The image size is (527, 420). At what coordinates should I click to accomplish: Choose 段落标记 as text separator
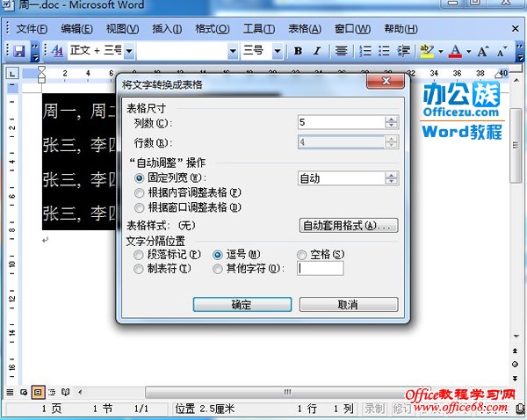[139, 255]
